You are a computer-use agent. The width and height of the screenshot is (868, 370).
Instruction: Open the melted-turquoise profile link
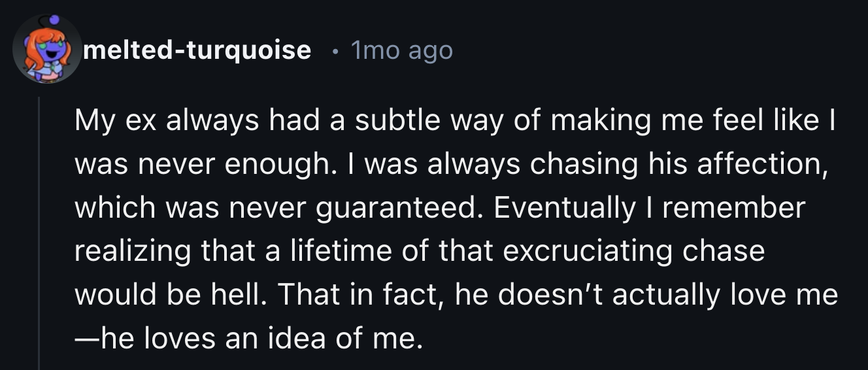point(197,50)
